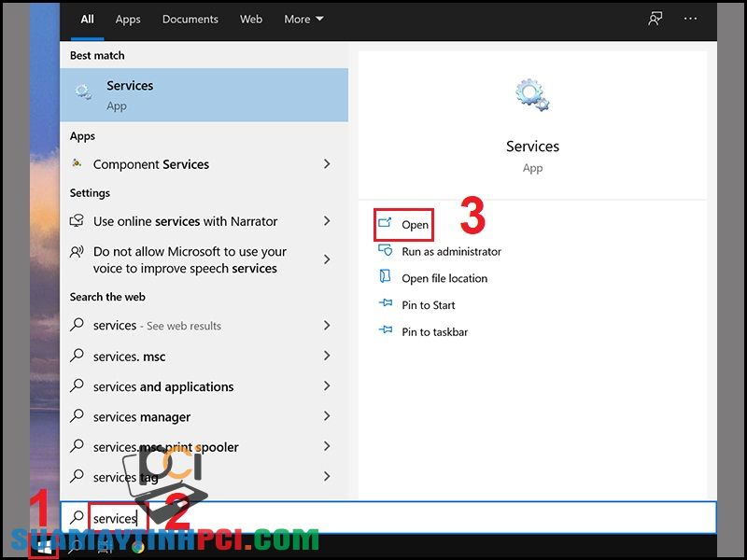Click the Narrator setting icon
The width and height of the screenshot is (747, 560).
click(77, 220)
